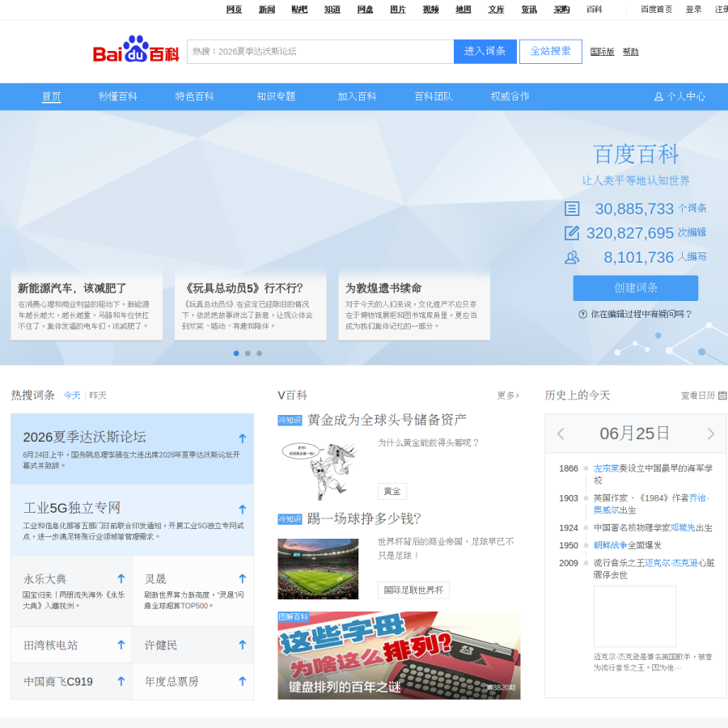Open 地图 in top navigation

[x=463, y=9]
